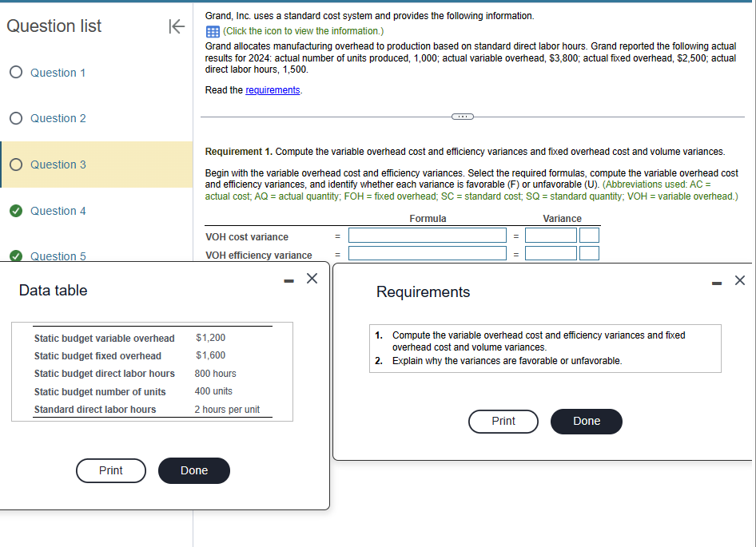Click Done in the Data table window
The image size is (756, 547).
[x=193, y=470]
